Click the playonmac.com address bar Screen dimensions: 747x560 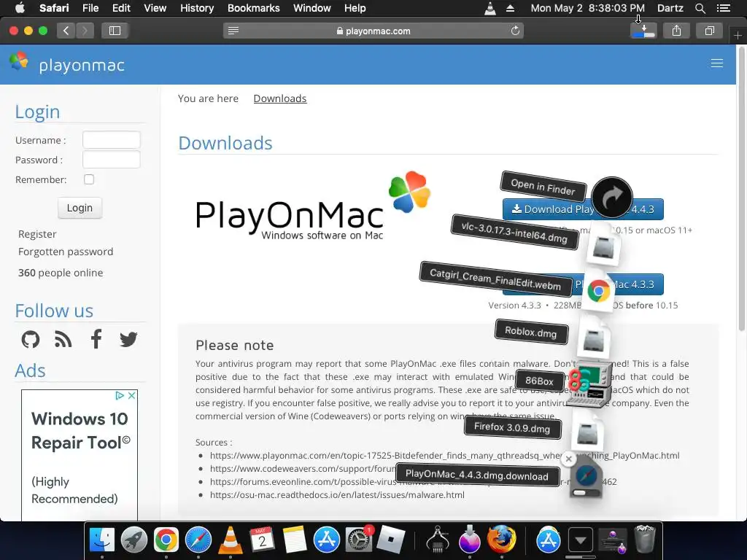(373, 31)
